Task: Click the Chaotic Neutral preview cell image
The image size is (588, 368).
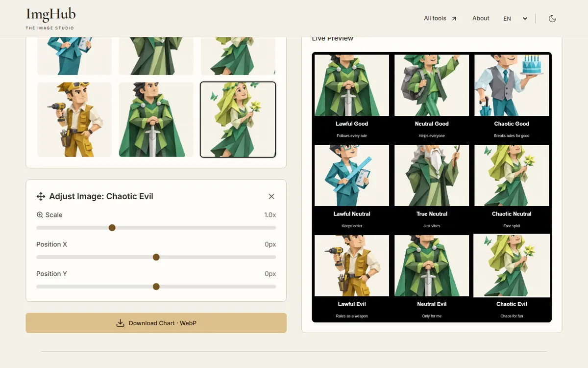Action: (x=512, y=176)
